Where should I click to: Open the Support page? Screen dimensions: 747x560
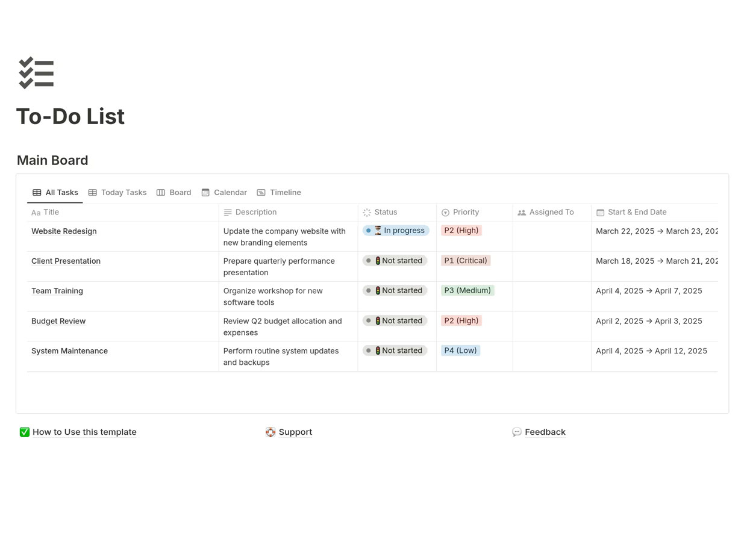tap(295, 432)
